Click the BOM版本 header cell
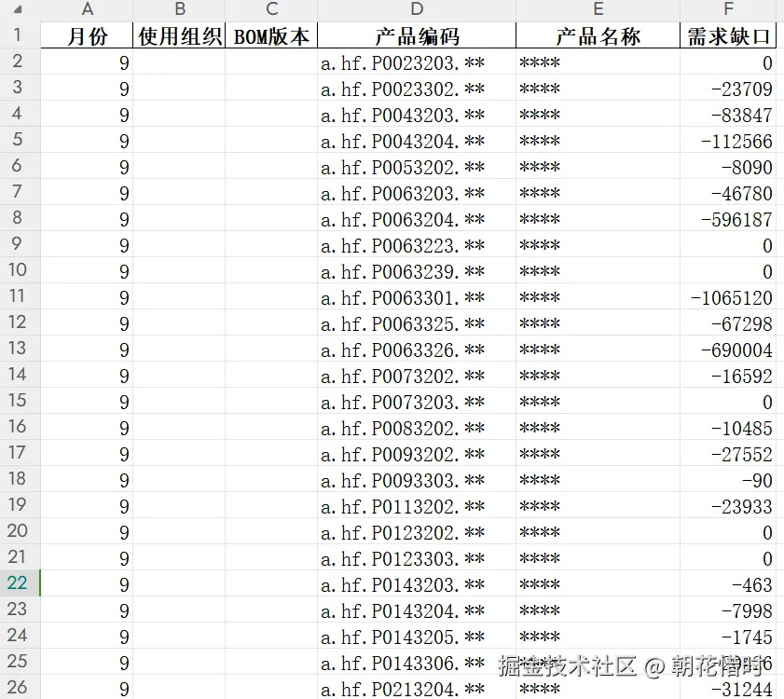The height and width of the screenshot is (699, 784). coord(271,35)
